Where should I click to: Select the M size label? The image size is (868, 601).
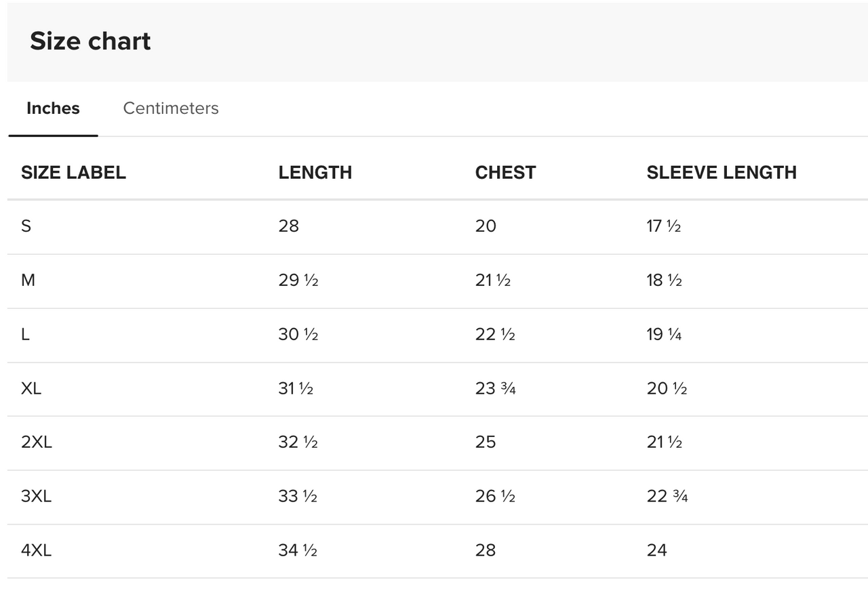point(28,281)
